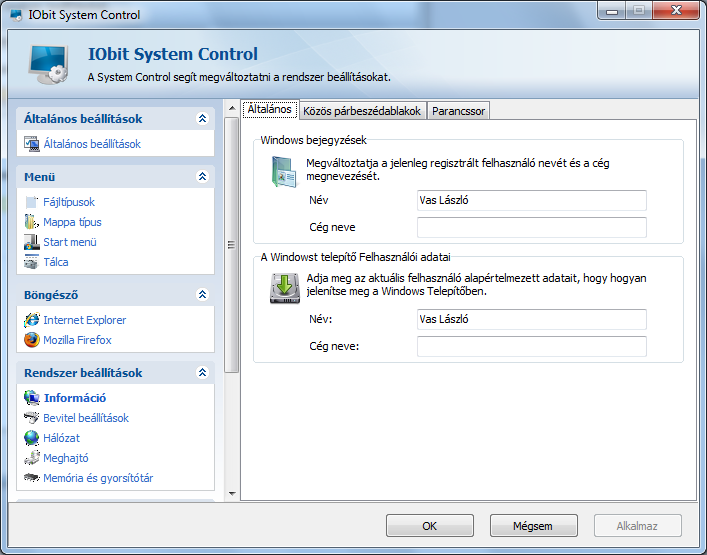707x555 pixels.
Task: Click the Információ computer icon
Action: [x=32, y=398]
